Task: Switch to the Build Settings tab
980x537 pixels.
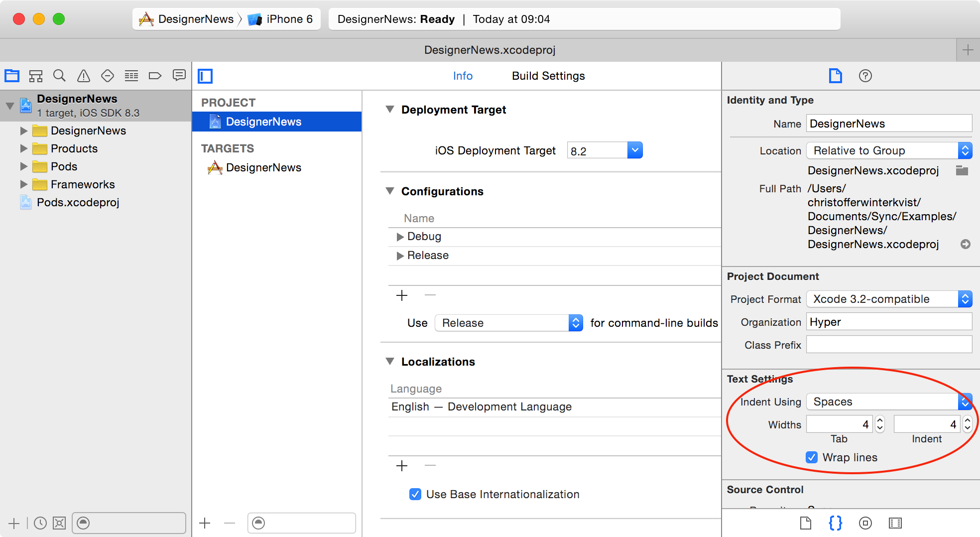Action: (548, 76)
